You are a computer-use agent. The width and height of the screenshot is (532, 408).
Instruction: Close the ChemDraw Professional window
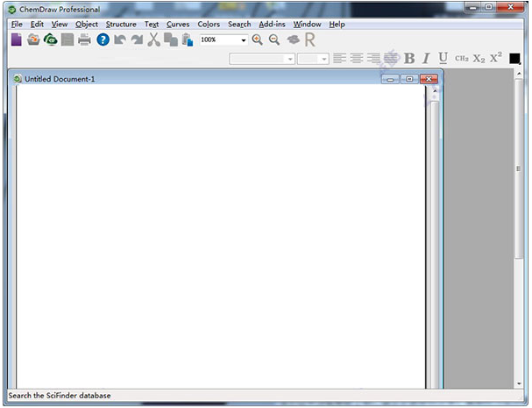tap(510, 7)
